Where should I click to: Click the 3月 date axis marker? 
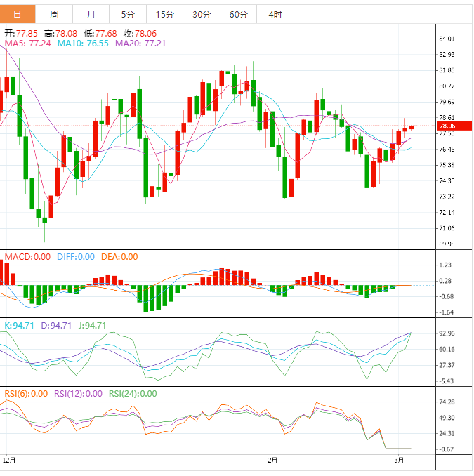click(399, 461)
